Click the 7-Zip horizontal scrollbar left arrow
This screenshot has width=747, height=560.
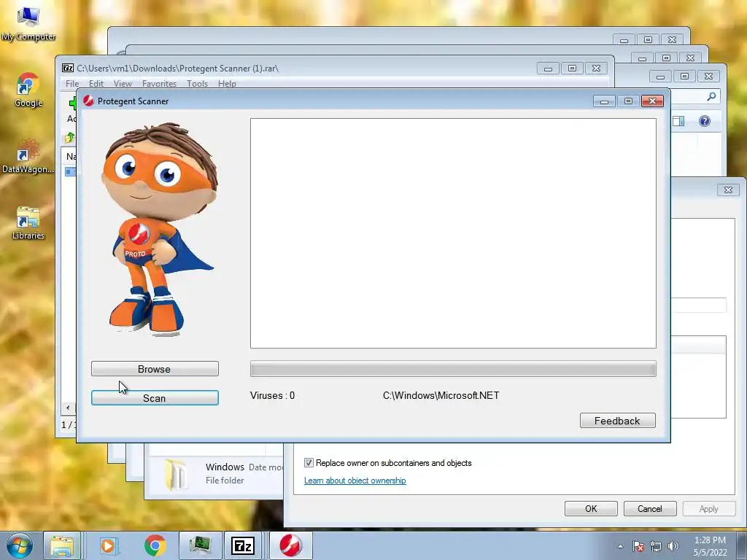(68, 408)
